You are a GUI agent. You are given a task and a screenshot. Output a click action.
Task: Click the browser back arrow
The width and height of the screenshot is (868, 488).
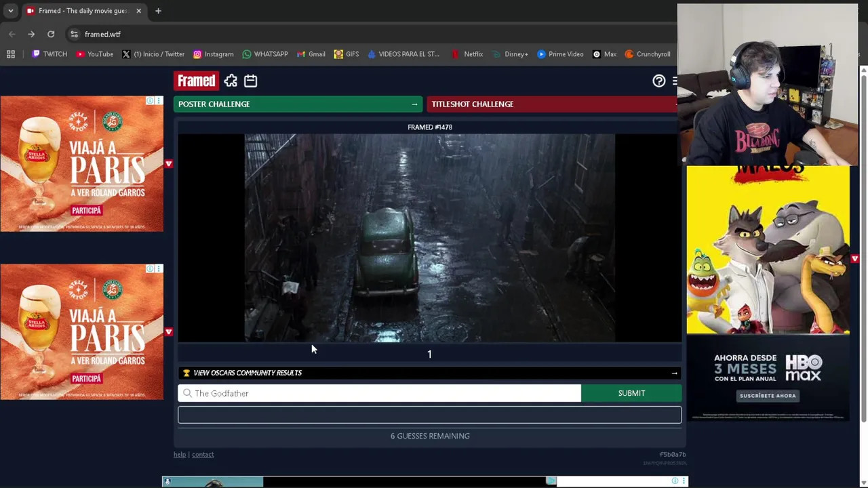(x=12, y=34)
